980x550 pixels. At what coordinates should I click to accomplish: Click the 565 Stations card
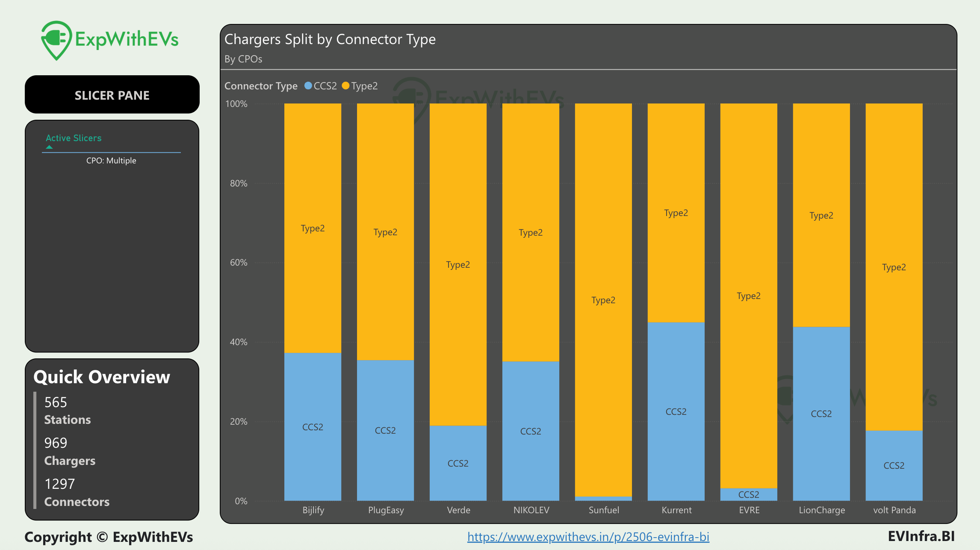coord(68,411)
